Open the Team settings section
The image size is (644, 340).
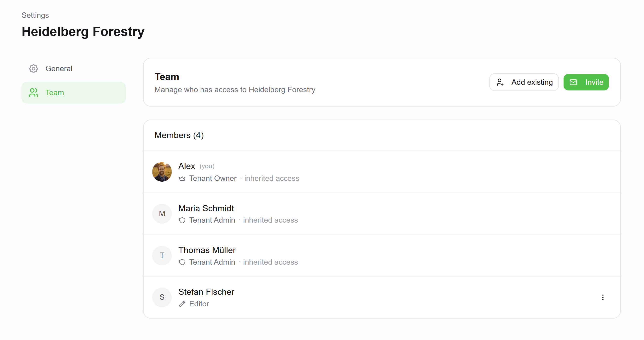[x=55, y=92]
